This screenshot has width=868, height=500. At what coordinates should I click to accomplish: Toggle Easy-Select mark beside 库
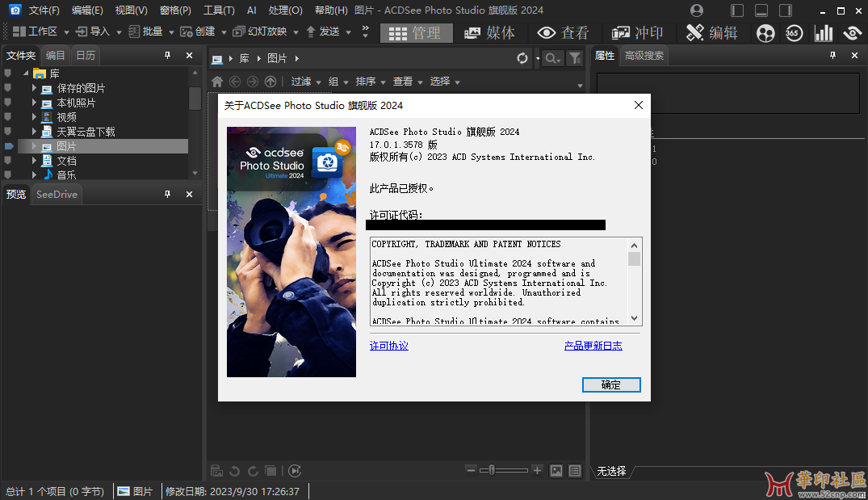(x=8, y=73)
